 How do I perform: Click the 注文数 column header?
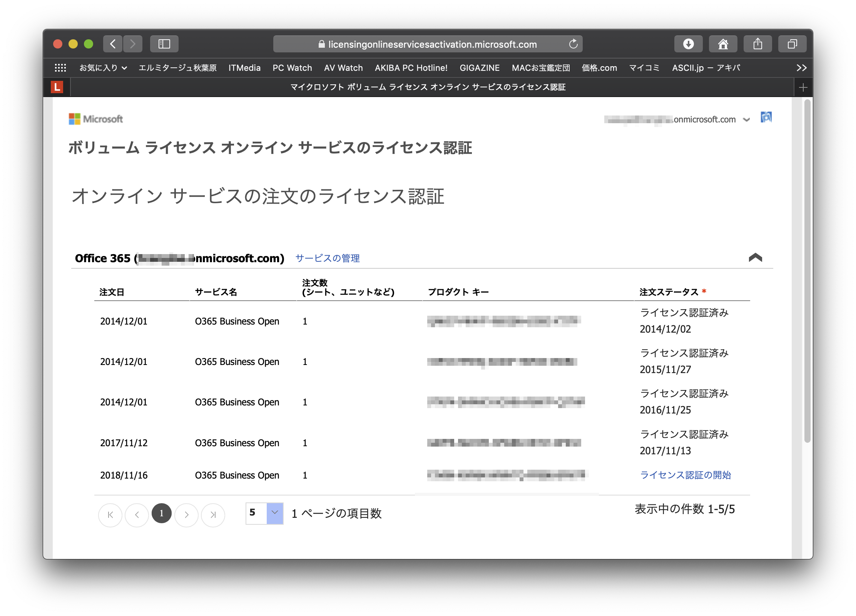click(x=348, y=287)
